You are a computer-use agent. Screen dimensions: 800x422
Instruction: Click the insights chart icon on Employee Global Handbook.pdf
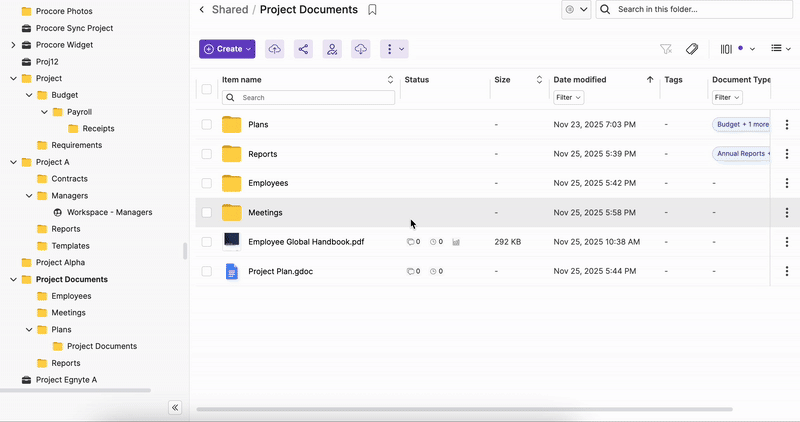click(x=456, y=242)
